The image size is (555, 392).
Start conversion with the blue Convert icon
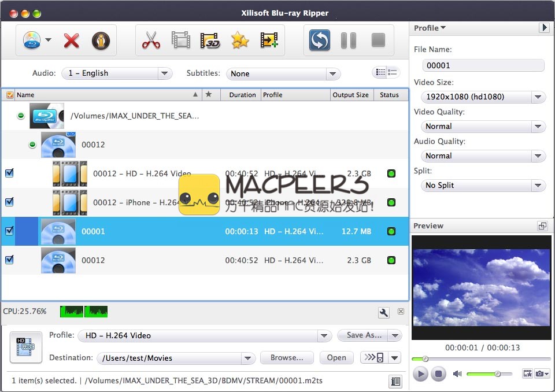click(319, 40)
